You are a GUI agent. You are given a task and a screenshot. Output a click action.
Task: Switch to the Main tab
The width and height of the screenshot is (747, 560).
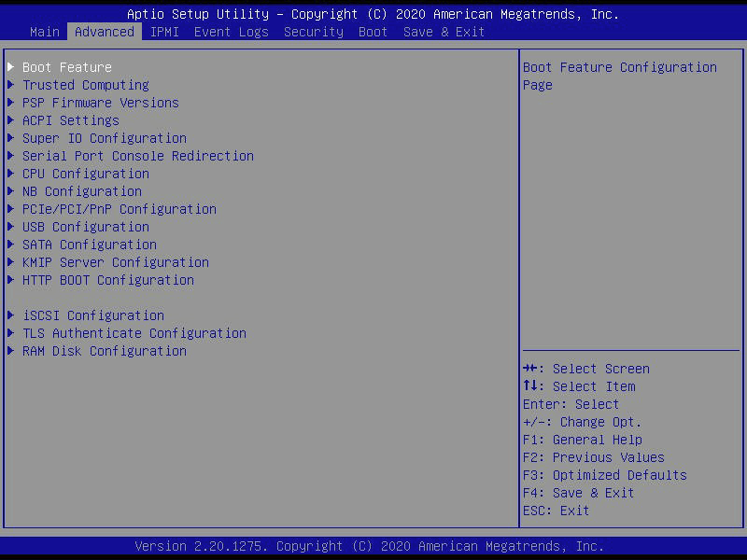(x=44, y=32)
